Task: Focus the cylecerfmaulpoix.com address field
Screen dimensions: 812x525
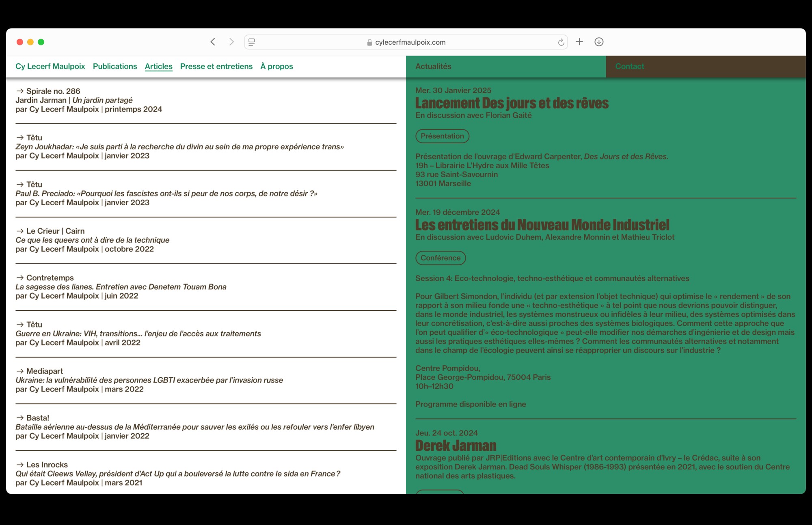Action: (410, 42)
